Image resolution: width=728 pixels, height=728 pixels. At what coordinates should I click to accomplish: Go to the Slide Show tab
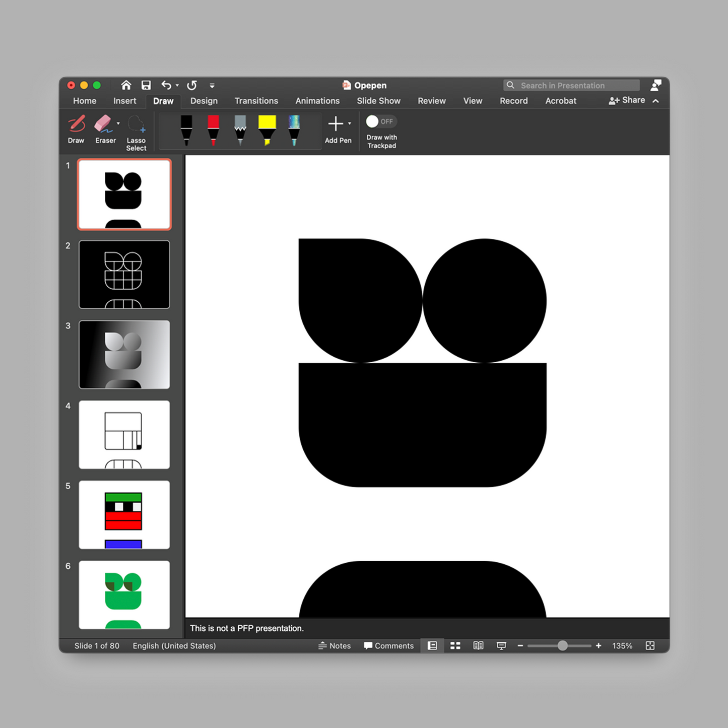[379, 101]
